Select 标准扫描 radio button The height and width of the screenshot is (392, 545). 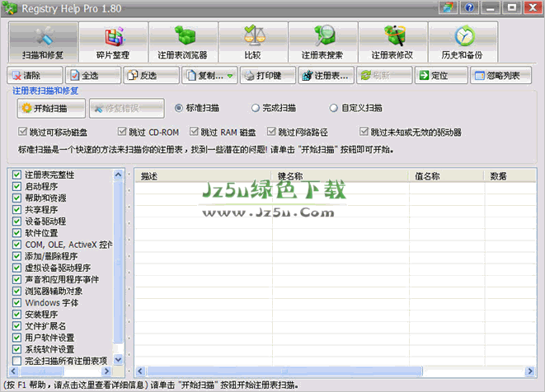click(179, 108)
